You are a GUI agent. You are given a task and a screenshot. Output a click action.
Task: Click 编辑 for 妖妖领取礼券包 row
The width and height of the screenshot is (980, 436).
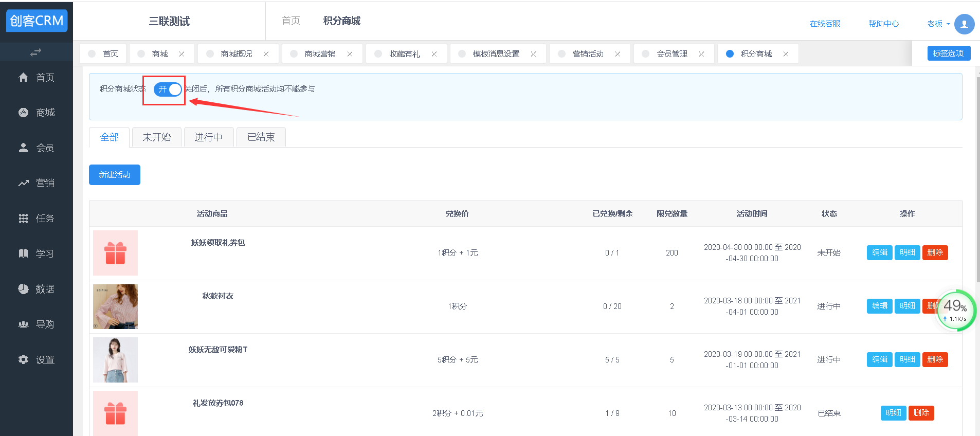[879, 252]
